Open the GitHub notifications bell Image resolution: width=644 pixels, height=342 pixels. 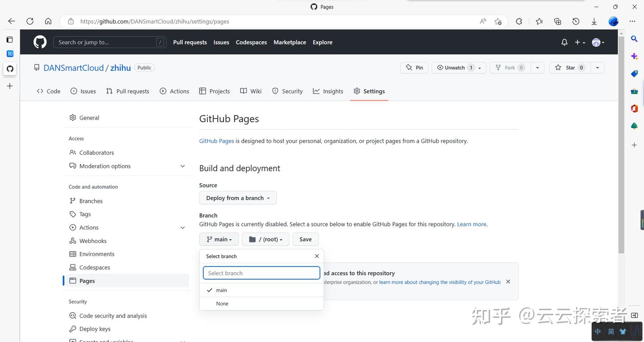pyautogui.click(x=563, y=42)
